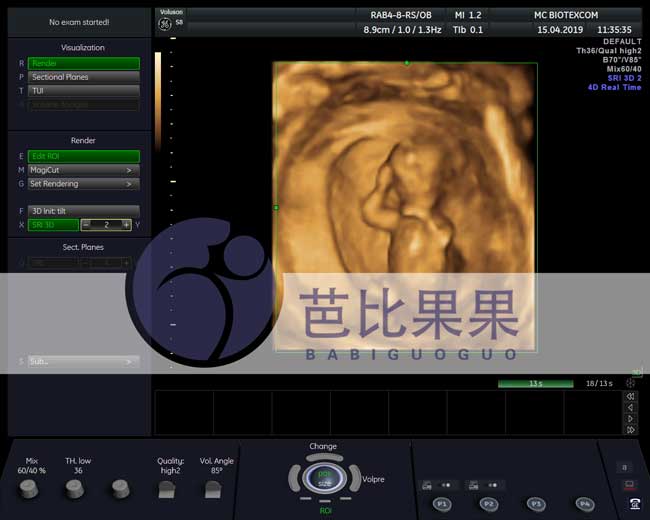This screenshot has height=520, width=650.
Task: Flip the Quality high2 paddle switch
Action: pyautogui.click(x=167, y=490)
